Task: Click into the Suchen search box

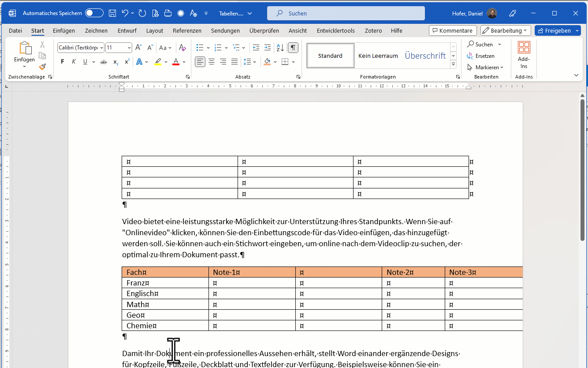Action: tap(346, 13)
